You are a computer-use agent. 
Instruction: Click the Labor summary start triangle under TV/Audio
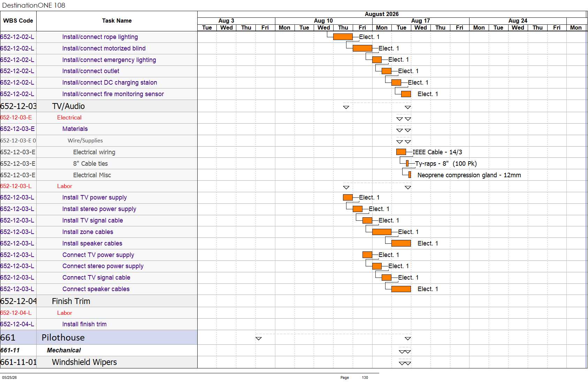(346, 187)
